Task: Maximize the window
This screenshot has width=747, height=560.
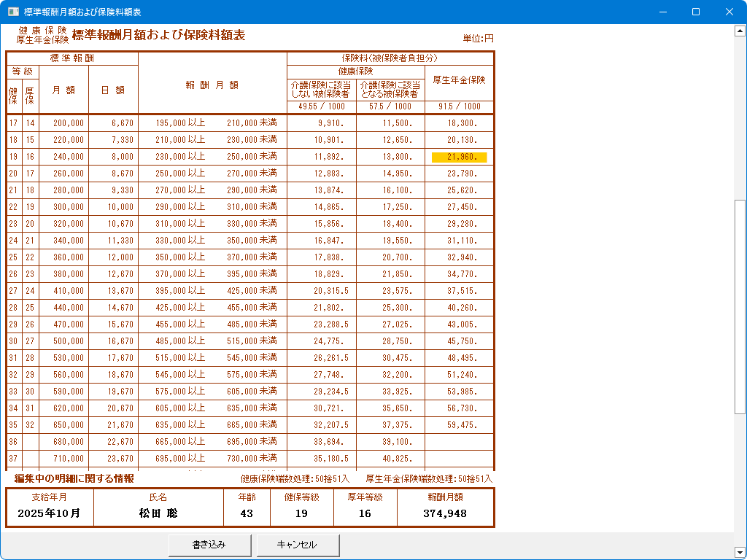Action: coord(696,12)
